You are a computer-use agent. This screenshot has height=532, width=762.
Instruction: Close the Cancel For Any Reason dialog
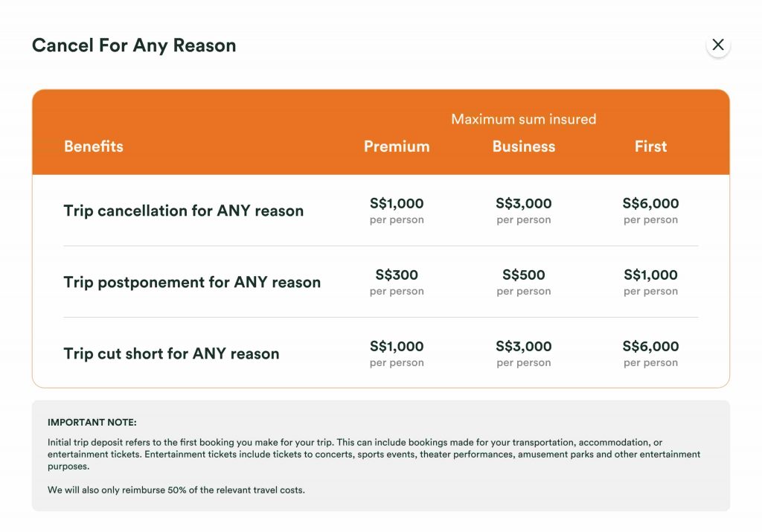[718, 45]
